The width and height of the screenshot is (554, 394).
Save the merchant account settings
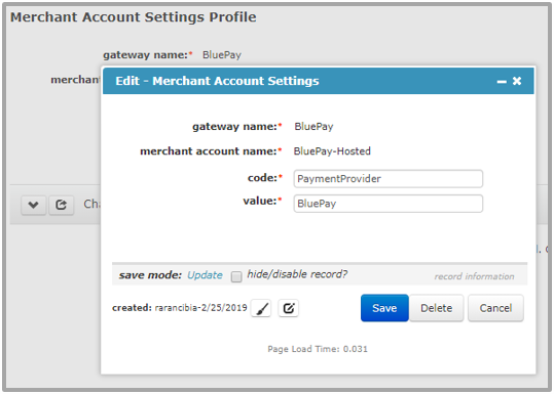[x=384, y=308]
